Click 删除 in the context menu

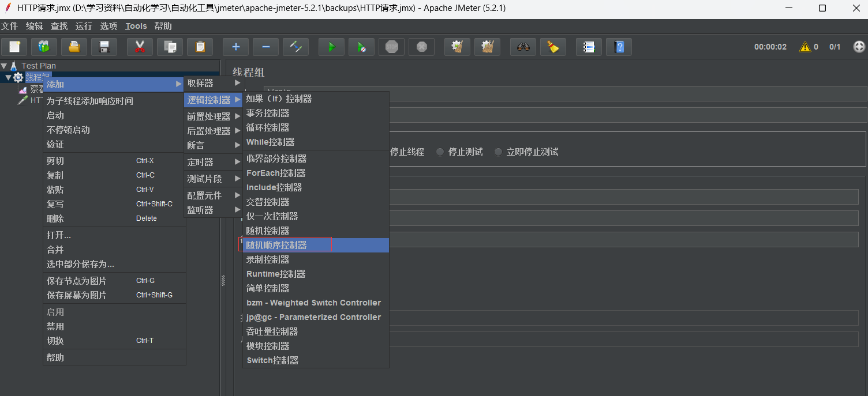click(x=114, y=218)
